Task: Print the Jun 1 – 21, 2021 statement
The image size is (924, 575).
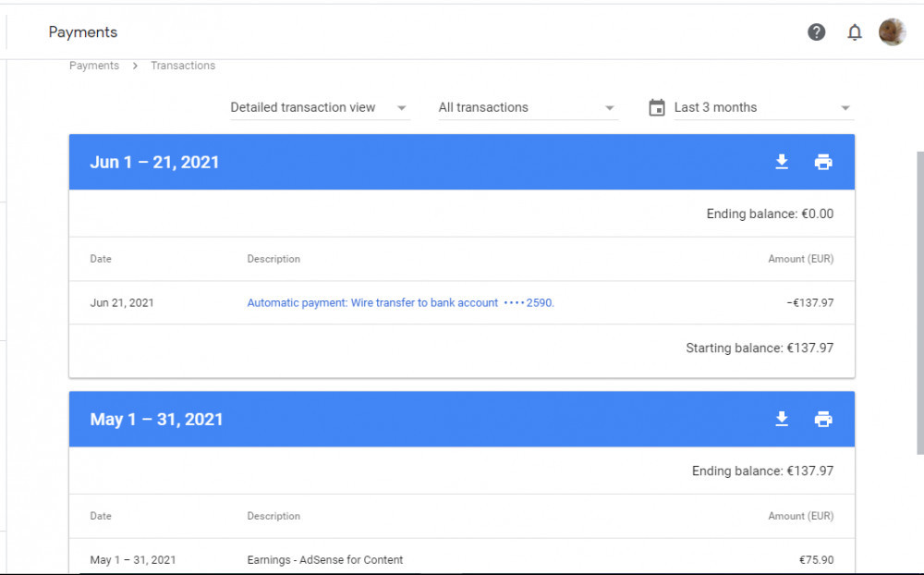Action: [823, 162]
